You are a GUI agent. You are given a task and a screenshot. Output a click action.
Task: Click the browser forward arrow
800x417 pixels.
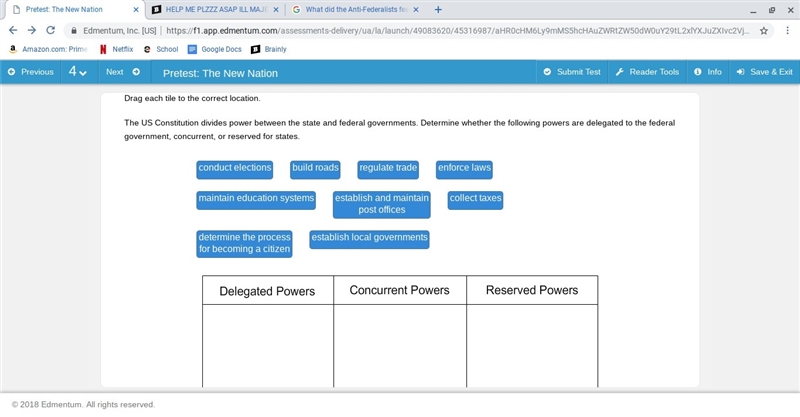click(x=32, y=30)
